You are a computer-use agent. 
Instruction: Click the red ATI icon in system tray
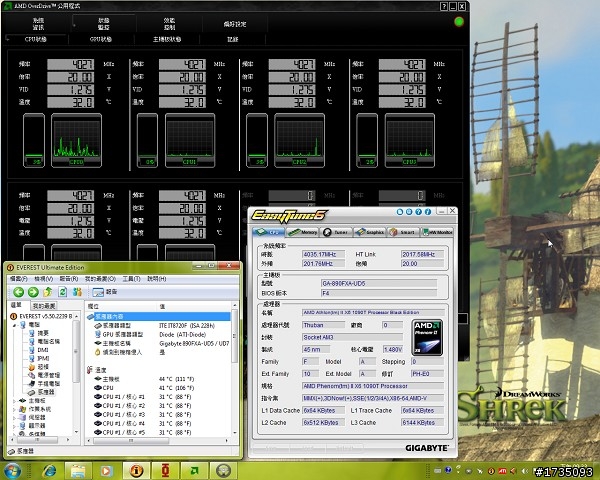click(x=502, y=471)
